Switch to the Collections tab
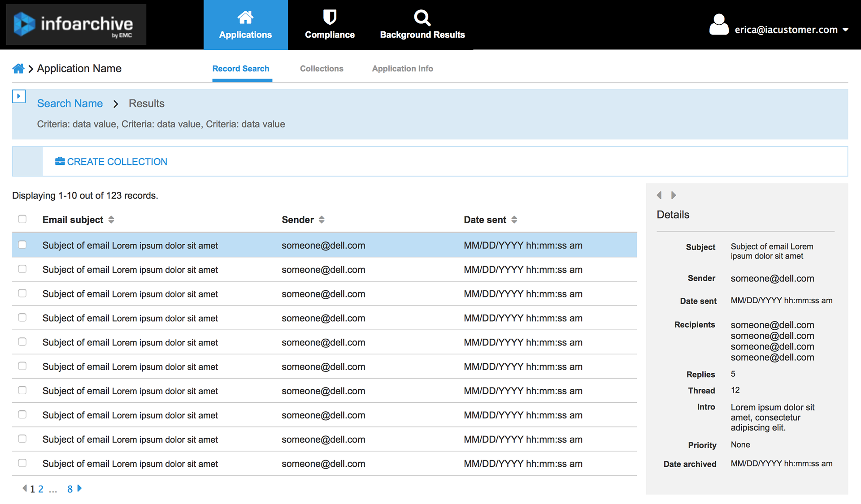The width and height of the screenshot is (861, 504). (322, 69)
